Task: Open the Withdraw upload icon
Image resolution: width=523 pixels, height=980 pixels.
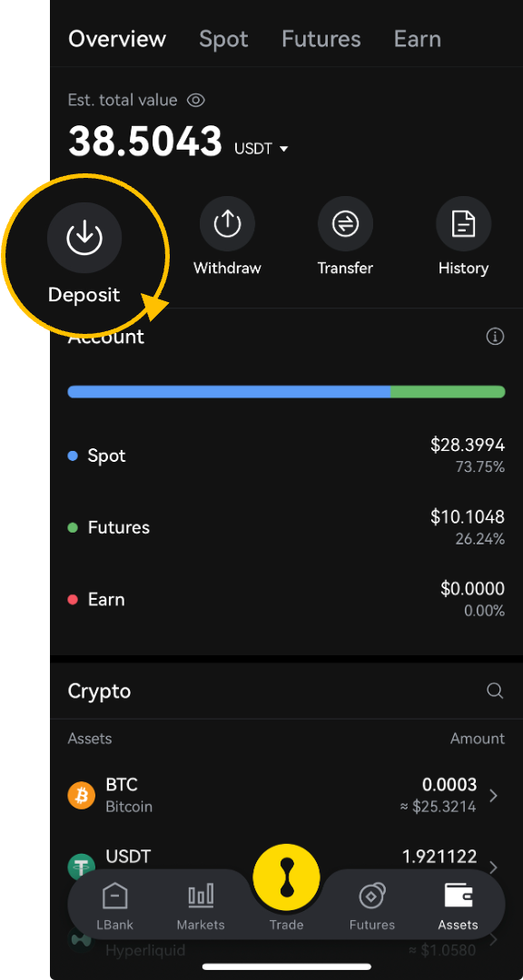Action: pos(227,224)
